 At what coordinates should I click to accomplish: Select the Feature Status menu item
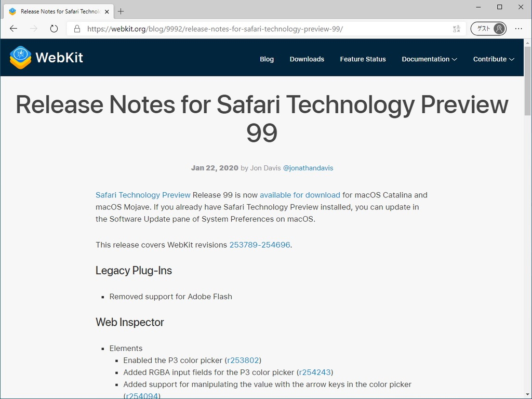[363, 59]
